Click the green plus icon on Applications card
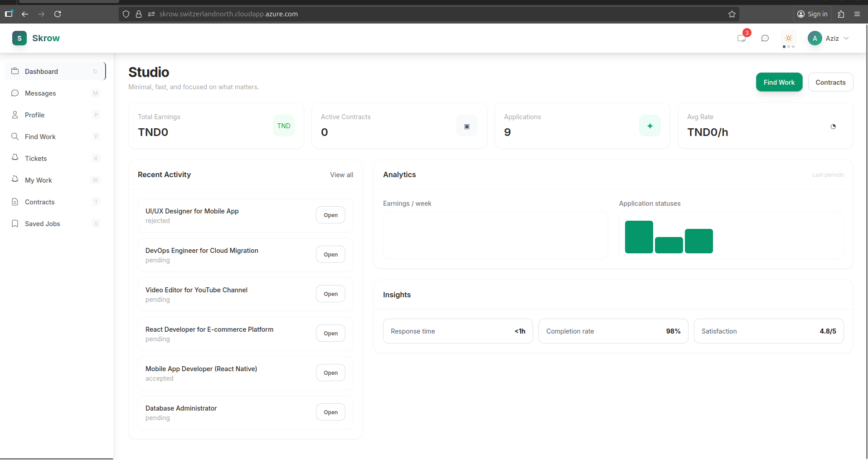This screenshot has height=460, width=868. tap(650, 126)
